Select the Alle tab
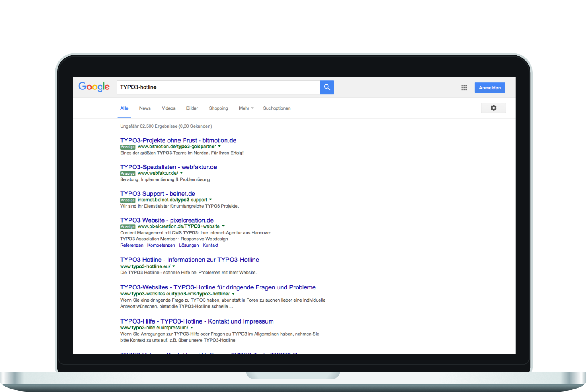This screenshot has width=588, height=392. click(x=124, y=108)
